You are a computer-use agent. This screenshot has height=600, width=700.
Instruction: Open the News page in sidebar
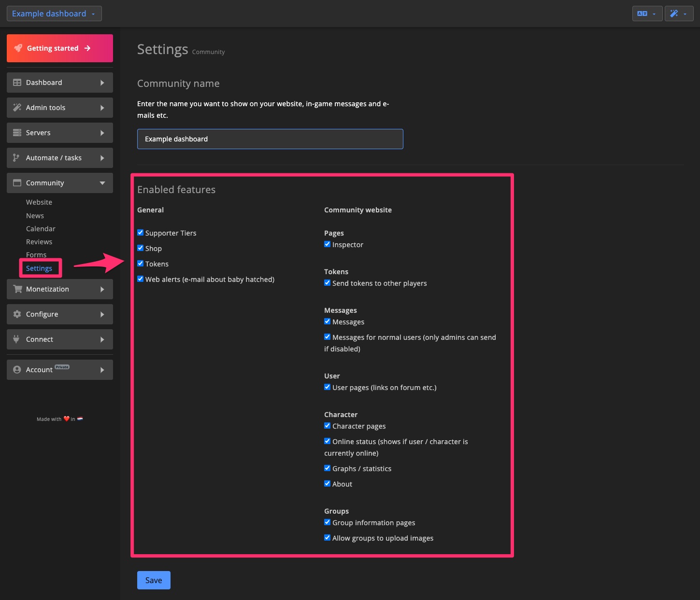[x=35, y=215]
